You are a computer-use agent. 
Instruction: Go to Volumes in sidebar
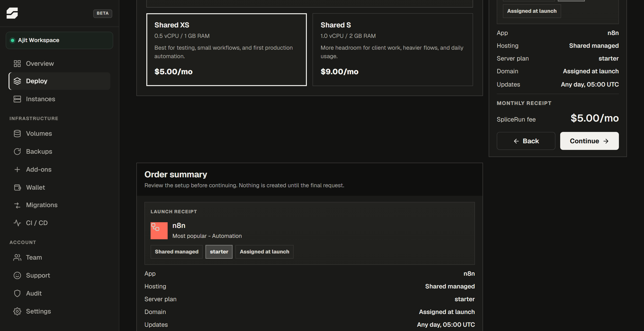coord(59,134)
